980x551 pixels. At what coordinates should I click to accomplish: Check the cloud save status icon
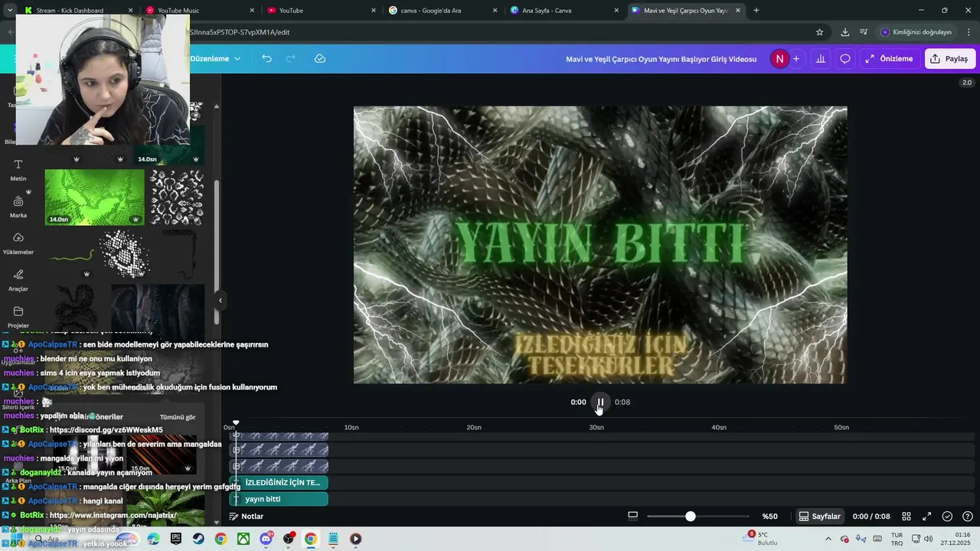click(320, 59)
